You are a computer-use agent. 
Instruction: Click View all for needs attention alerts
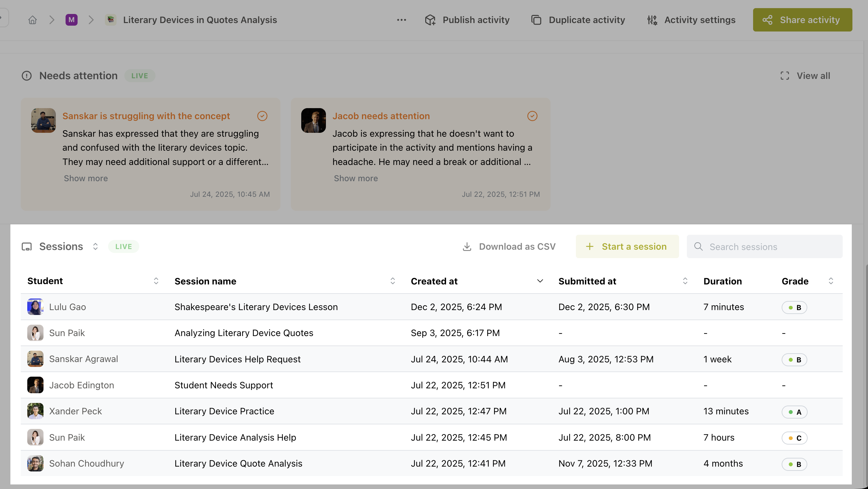[805, 76]
